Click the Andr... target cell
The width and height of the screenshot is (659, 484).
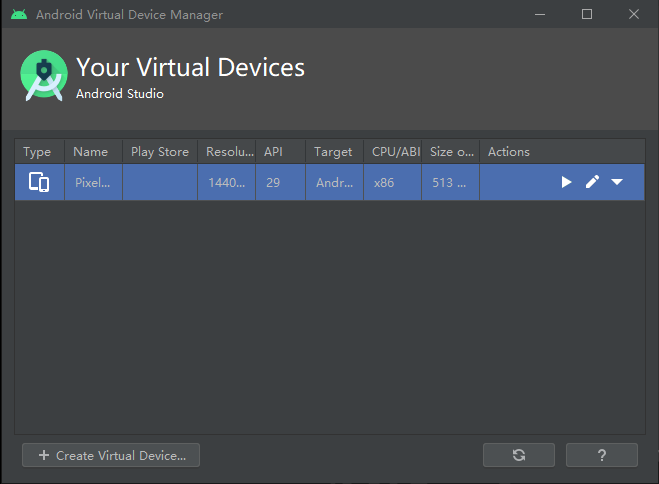(x=335, y=182)
